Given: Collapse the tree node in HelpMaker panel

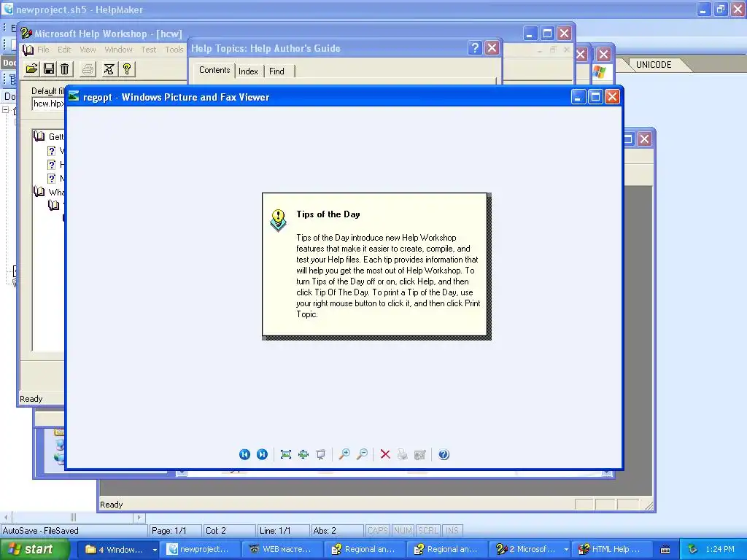Looking at the screenshot, I should 5,110.
